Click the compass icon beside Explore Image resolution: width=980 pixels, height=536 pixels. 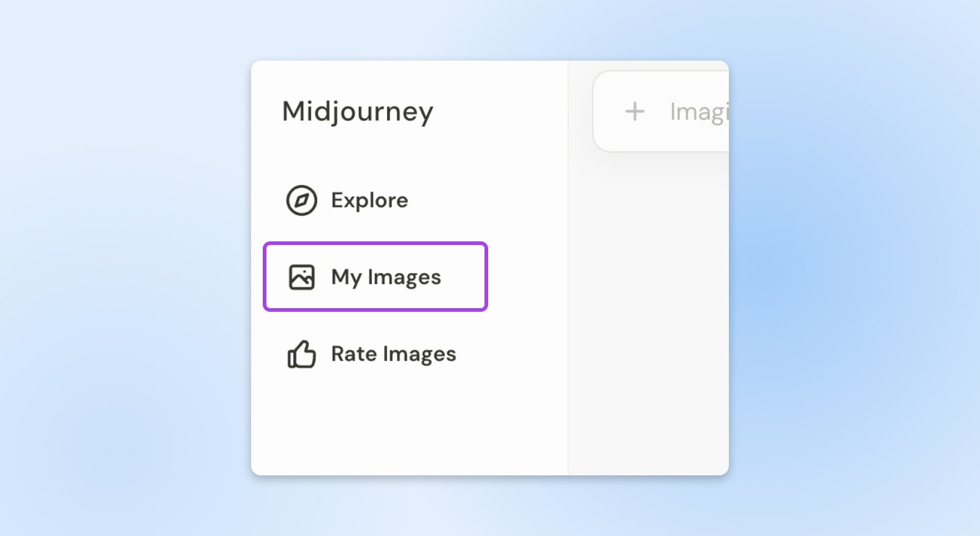tap(301, 200)
